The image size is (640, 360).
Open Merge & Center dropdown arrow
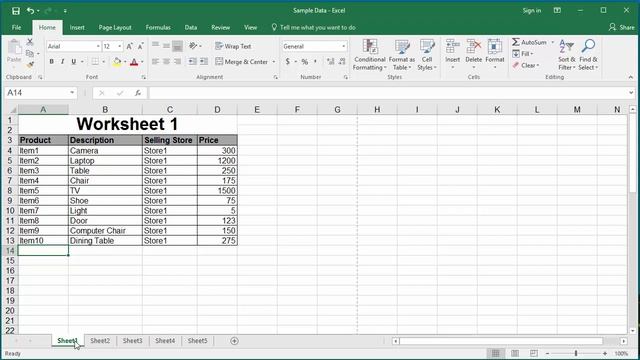pyautogui.click(x=274, y=62)
